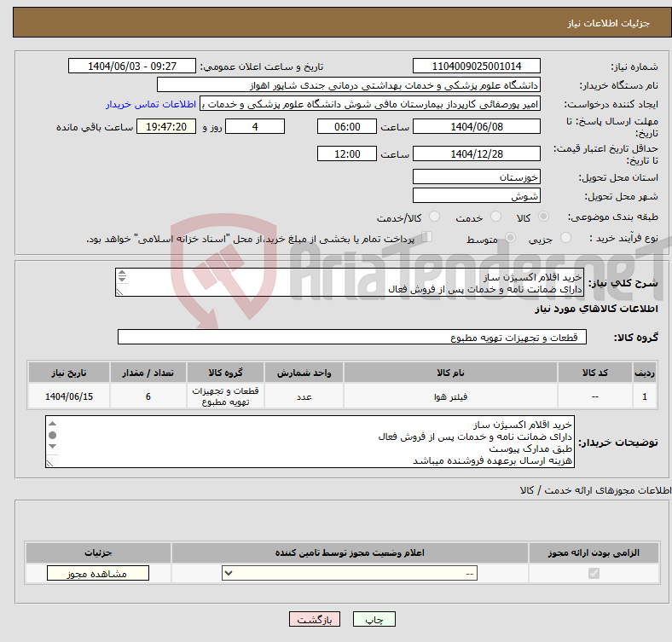Click the نام کالا column header
This screenshot has width=672, height=642.
coord(449,373)
